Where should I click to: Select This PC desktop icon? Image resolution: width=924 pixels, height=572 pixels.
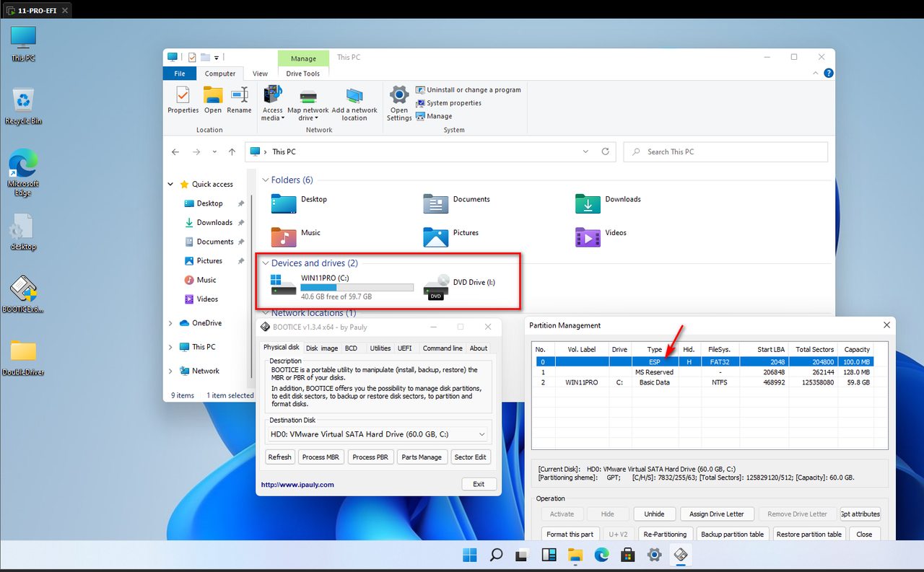pyautogui.click(x=23, y=43)
